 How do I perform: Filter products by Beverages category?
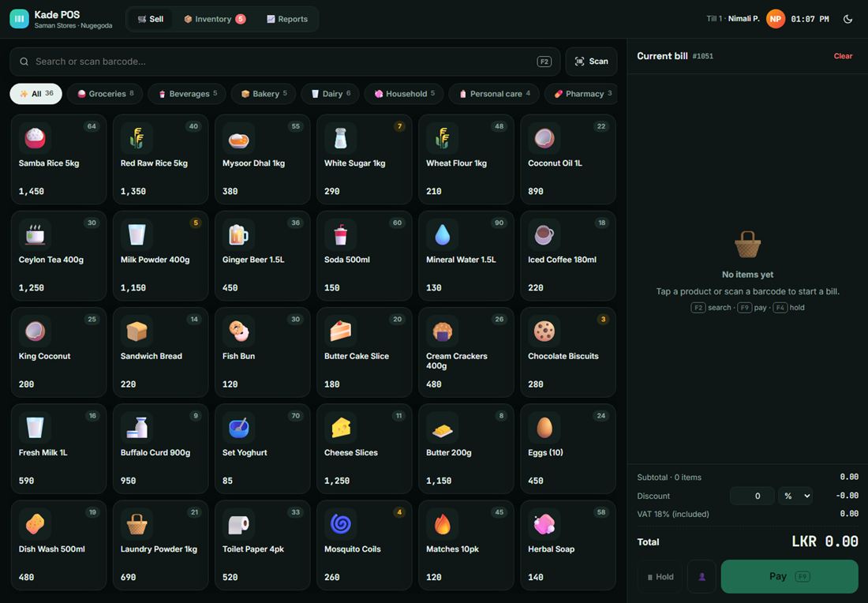coord(187,94)
